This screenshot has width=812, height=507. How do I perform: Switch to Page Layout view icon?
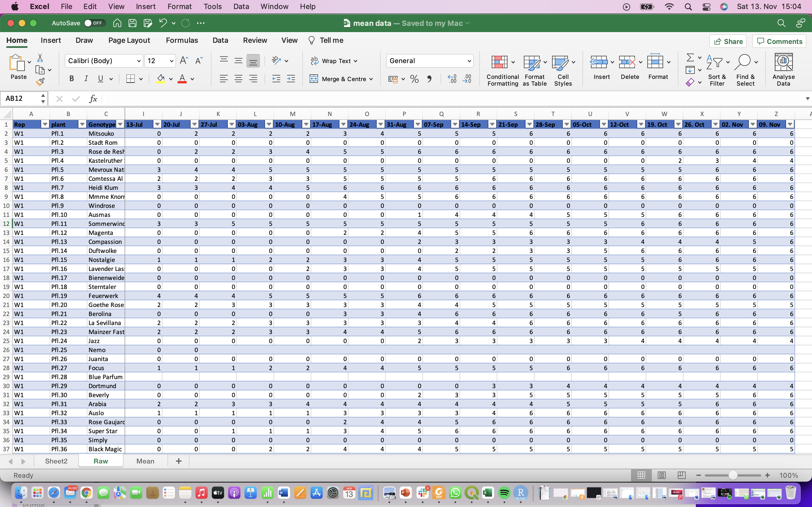[661, 475]
